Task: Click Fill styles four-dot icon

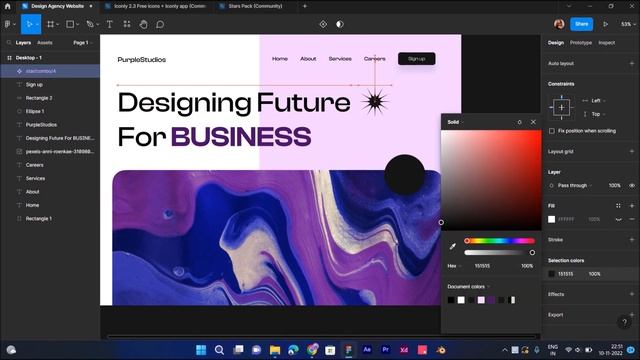Action: [618, 206]
